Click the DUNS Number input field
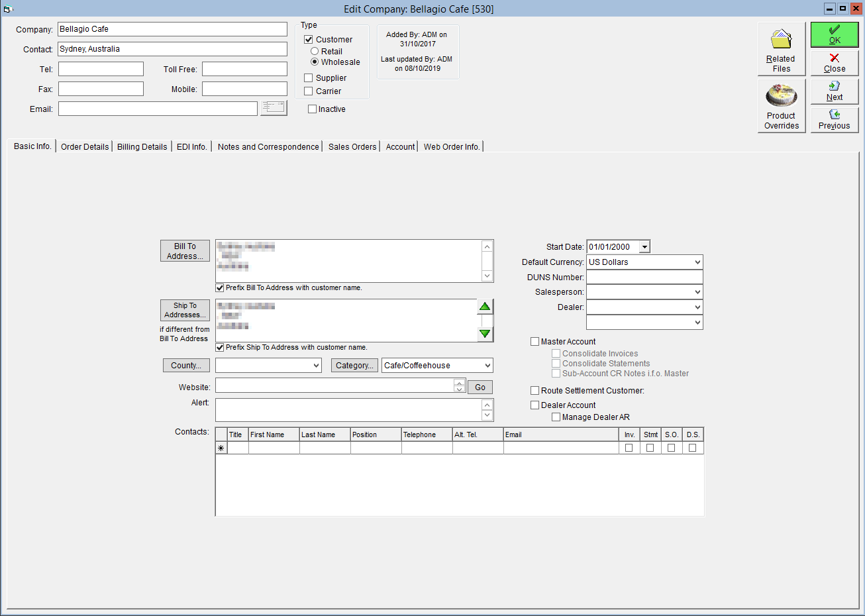The width and height of the screenshot is (865, 616). [644, 278]
